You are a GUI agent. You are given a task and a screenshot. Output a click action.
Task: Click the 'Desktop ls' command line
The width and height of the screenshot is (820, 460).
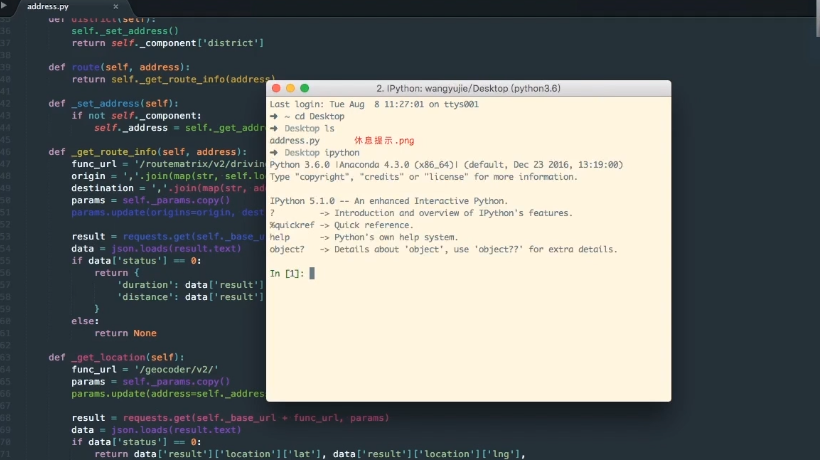pos(302,129)
